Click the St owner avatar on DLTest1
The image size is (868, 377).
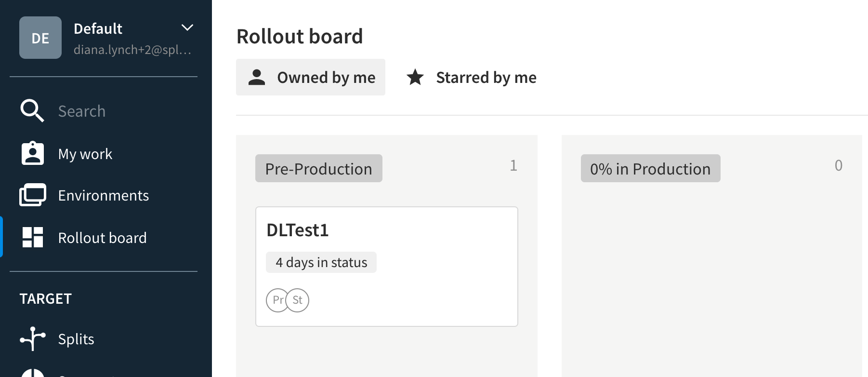point(298,300)
